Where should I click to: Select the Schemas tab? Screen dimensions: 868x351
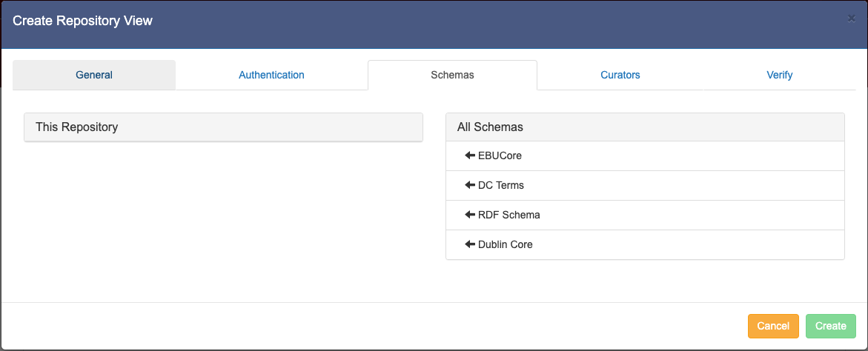pos(452,75)
